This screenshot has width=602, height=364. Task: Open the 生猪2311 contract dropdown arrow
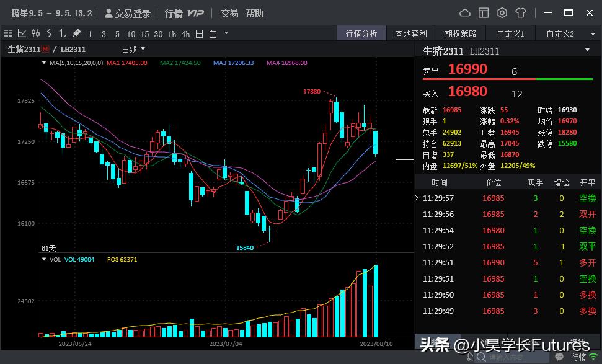pos(587,50)
